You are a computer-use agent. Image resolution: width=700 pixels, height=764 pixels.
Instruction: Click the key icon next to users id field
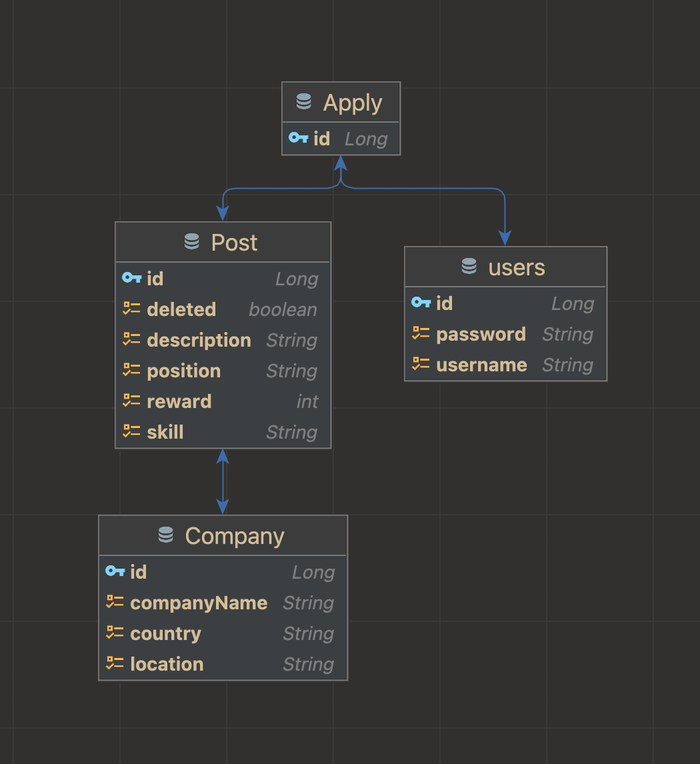421,303
